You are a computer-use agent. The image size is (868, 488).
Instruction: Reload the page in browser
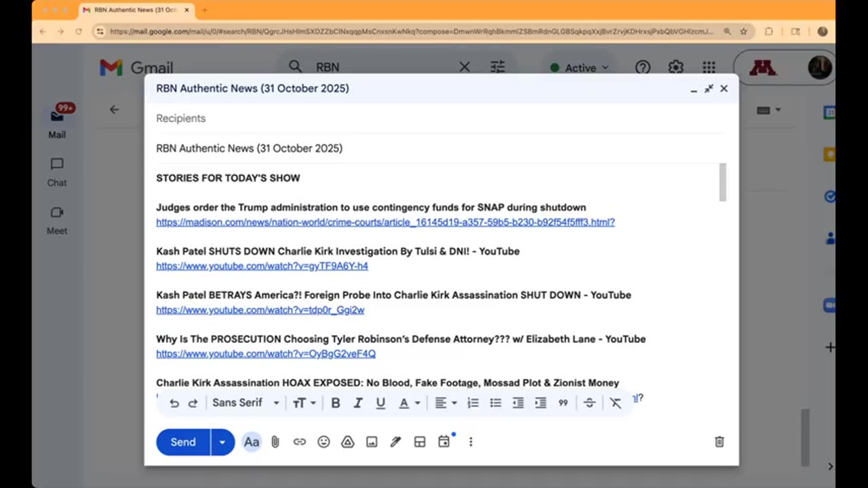coord(79,31)
